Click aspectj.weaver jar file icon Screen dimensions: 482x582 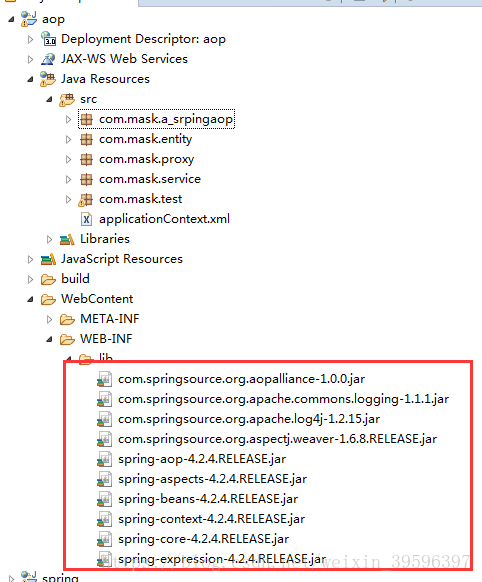(x=104, y=439)
